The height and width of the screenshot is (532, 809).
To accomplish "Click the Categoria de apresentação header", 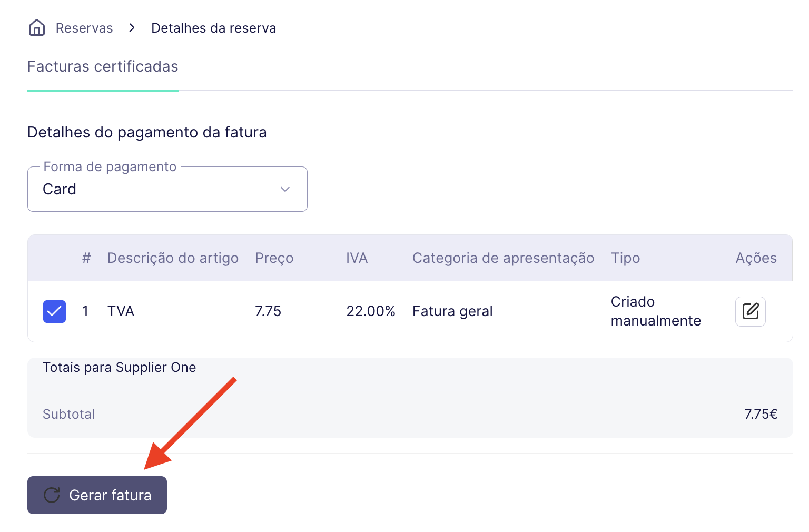I will coord(503,258).
